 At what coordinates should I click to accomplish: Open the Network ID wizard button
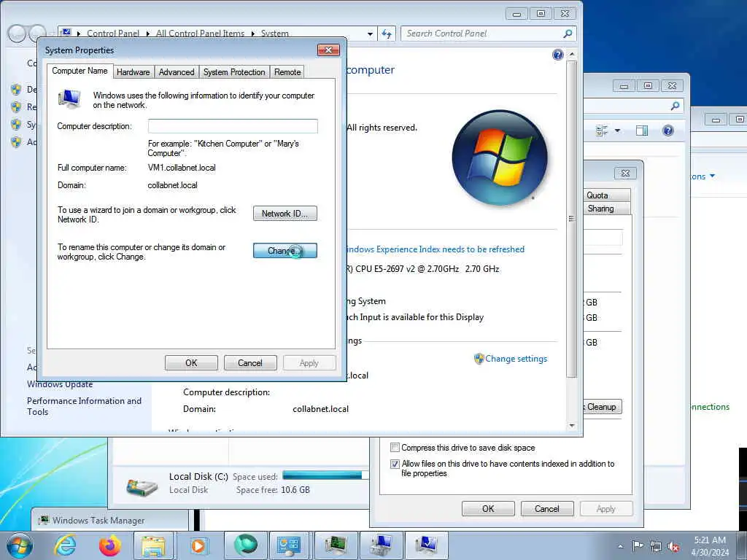(285, 214)
